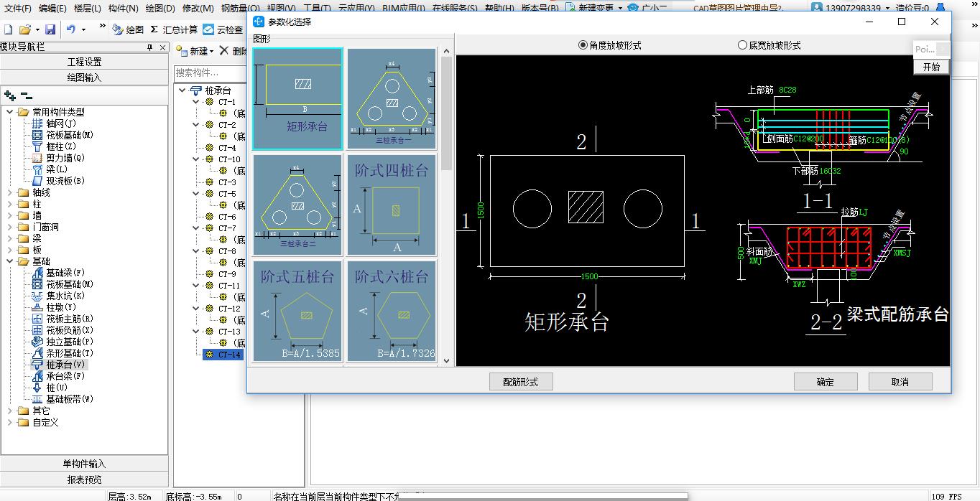Select 条形基础(T) component type
Image resolution: width=980 pixels, height=501 pixels.
(63, 353)
